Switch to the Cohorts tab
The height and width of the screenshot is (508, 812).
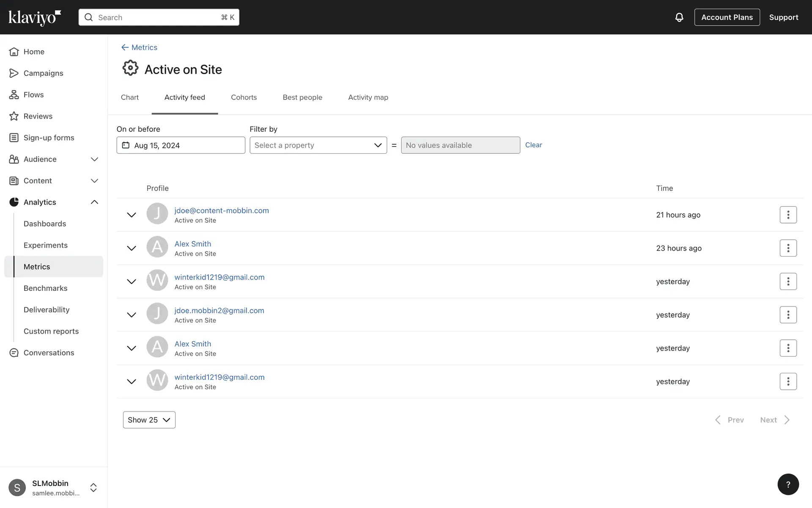click(244, 97)
